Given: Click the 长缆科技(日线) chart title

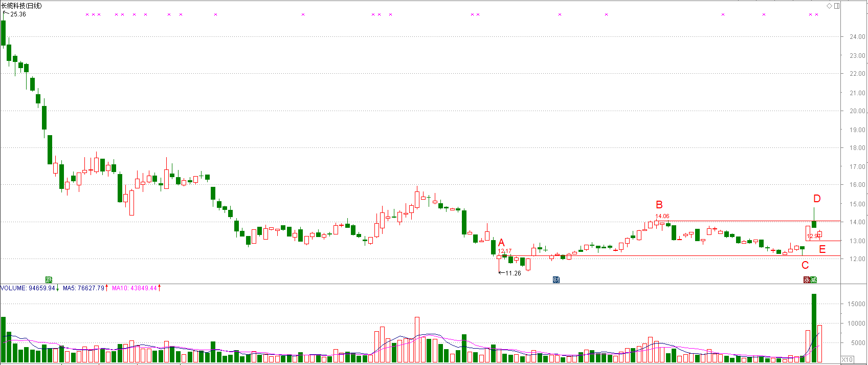Looking at the screenshot, I should (x=21, y=6).
